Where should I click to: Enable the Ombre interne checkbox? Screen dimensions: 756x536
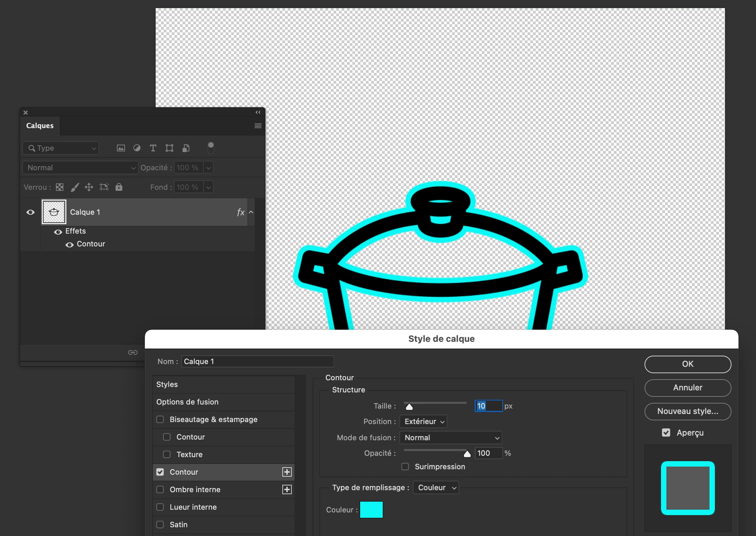coord(160,489)
